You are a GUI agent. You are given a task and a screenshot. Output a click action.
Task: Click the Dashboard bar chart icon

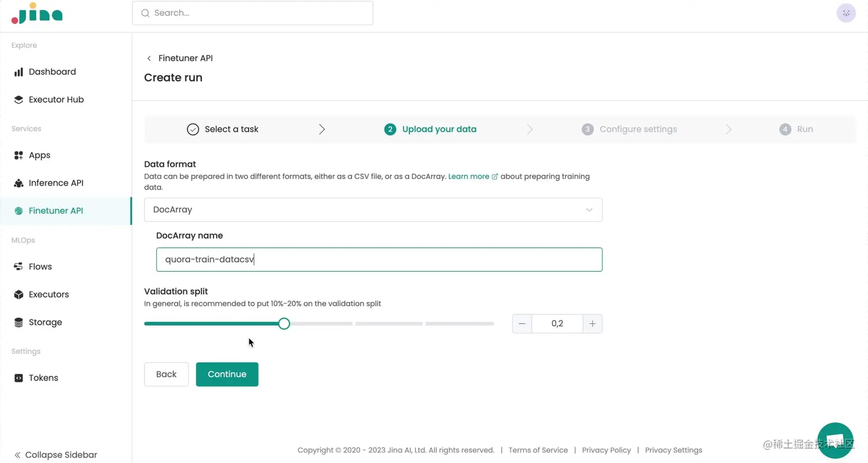[x=18, y=72]
